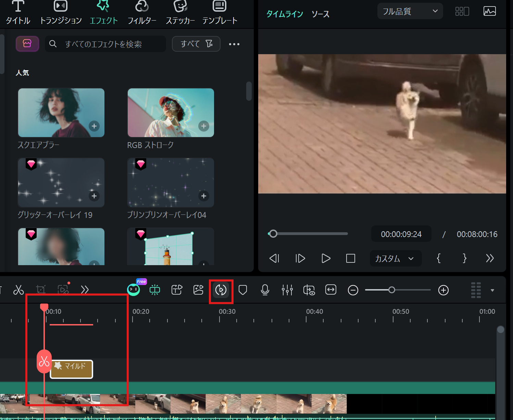Image resolution: width=513 pixels, height=420 pixels.
Task: Play the preview video
Action: (x=326, y=258)
